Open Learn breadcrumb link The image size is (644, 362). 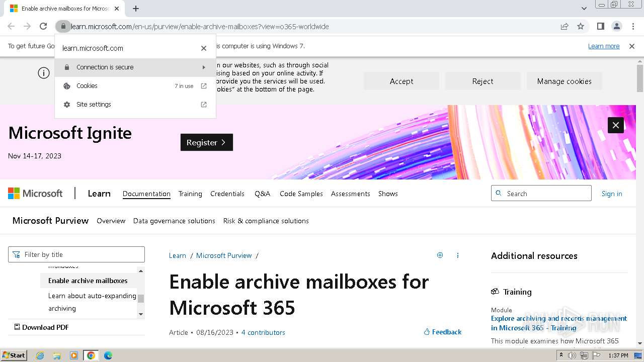pos(178,255)
